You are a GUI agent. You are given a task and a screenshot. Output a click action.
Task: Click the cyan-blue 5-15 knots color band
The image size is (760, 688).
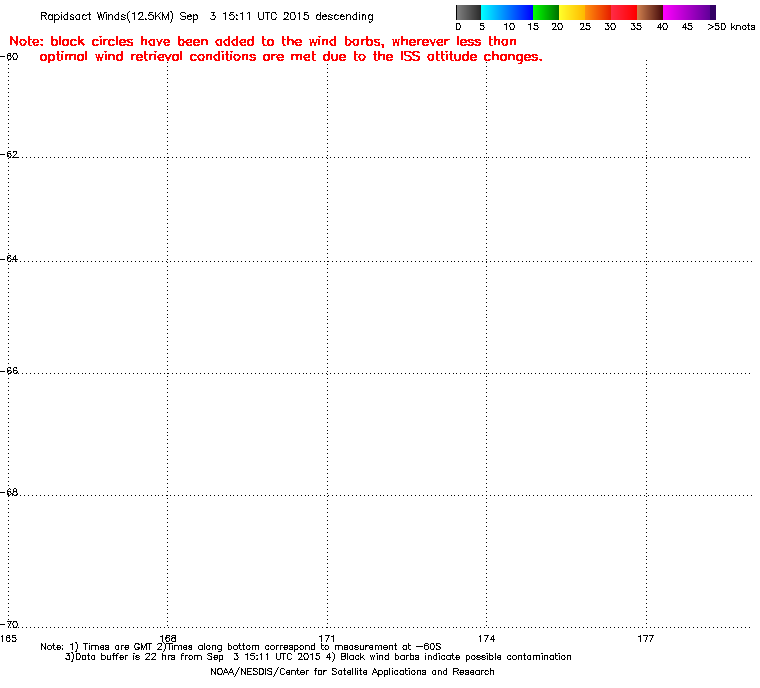point(507,12)
